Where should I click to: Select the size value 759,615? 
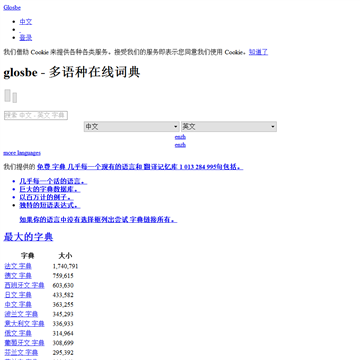pos(63,276)
